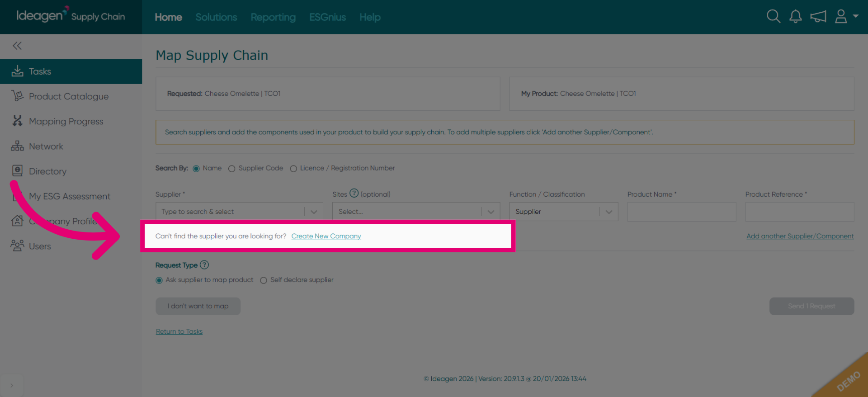This screenshot has height=397, width=868.
Task: Open the Reporting menu
Action: (273, 17)
